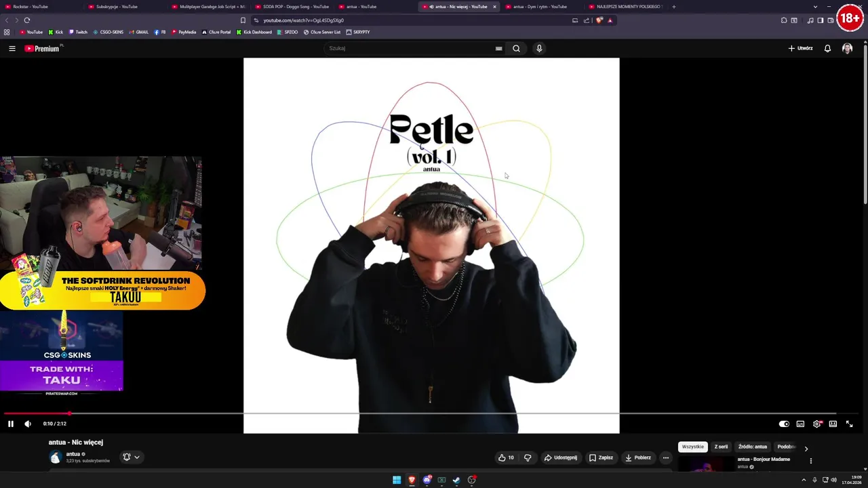Viewport: 868px width, 488px height.
Task: Show more chips with right arrow
Action: 806,448
